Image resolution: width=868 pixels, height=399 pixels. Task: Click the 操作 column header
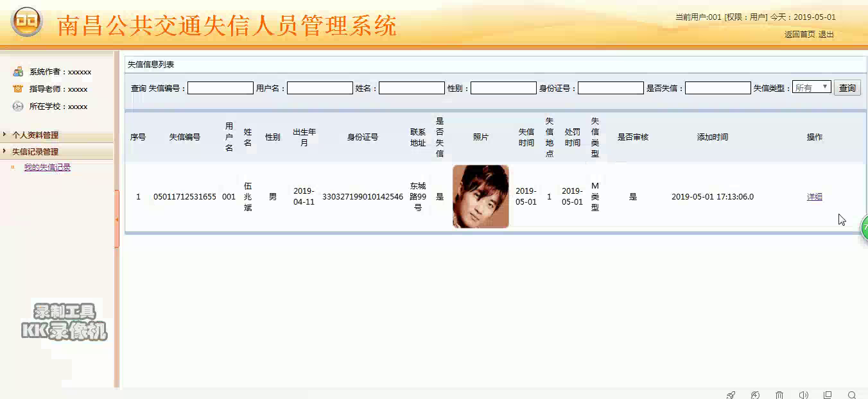[815, 137]
